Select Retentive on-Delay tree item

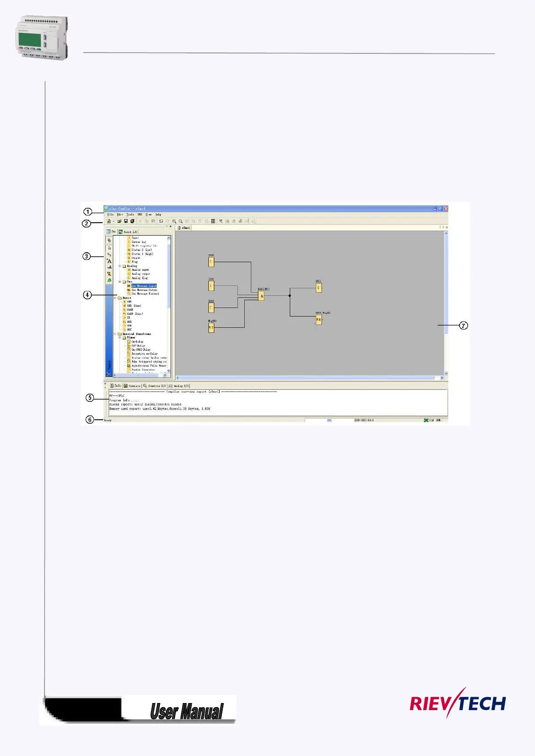coord(145,354)
